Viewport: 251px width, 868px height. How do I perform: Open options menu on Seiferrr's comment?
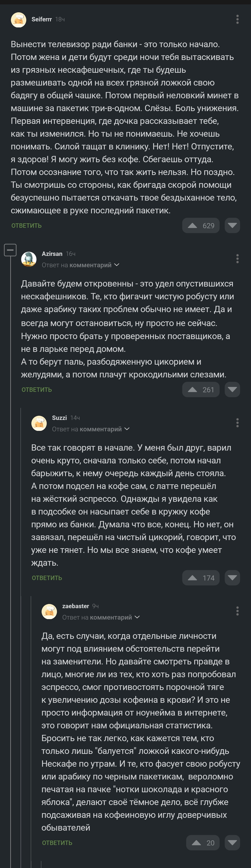pos(238,20)
